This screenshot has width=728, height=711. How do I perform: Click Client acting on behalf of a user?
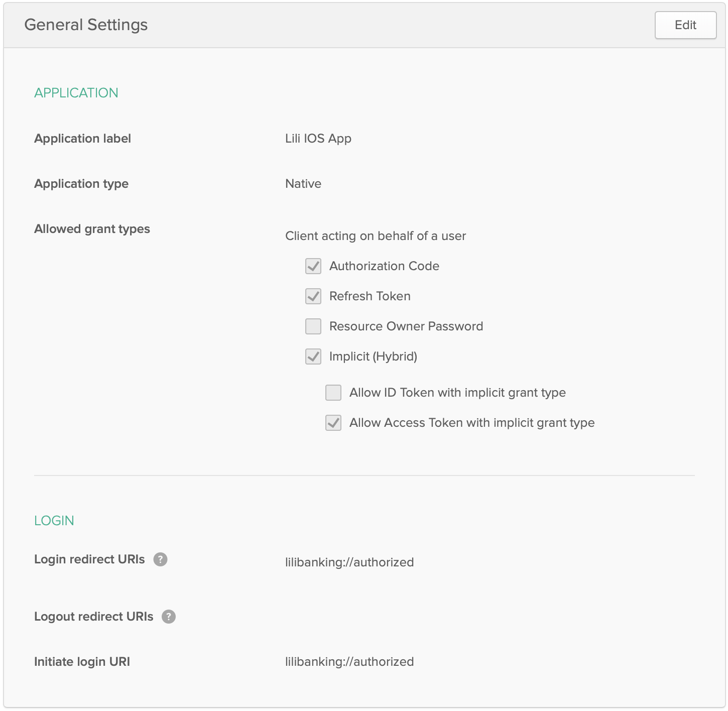(x=376, y=236)
